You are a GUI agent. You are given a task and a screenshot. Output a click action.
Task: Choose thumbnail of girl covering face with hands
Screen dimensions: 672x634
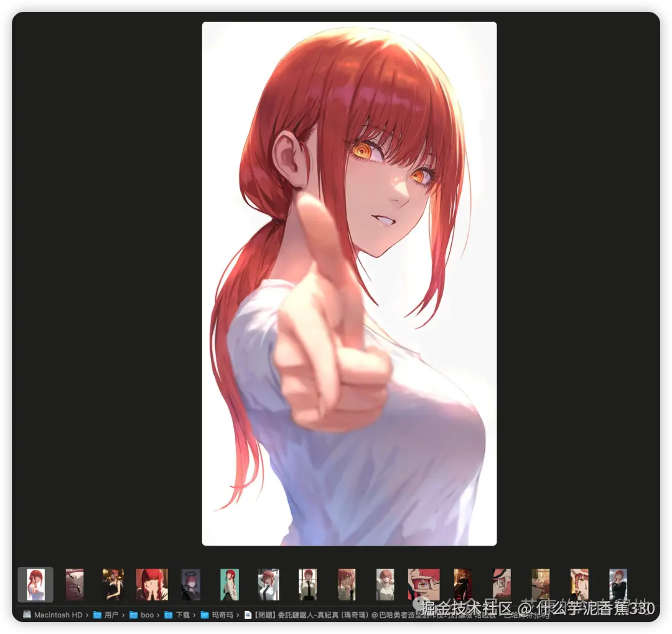coord(152,584)
